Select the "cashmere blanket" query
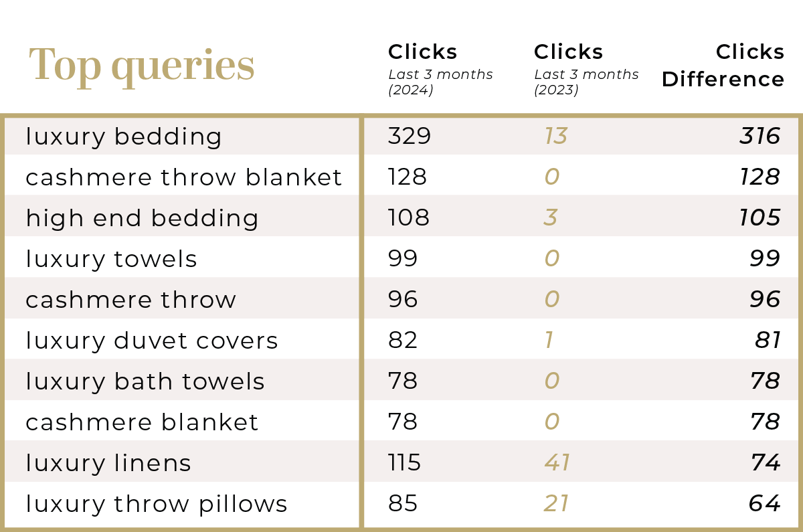The height and width of the screenshot is (532, 803). 142,422
